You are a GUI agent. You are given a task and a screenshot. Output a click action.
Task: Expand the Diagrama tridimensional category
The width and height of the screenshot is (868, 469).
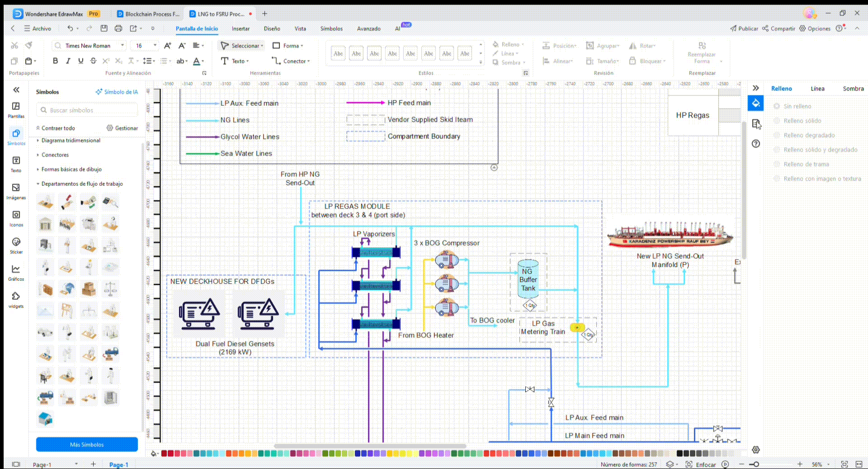tap(70, 140)
